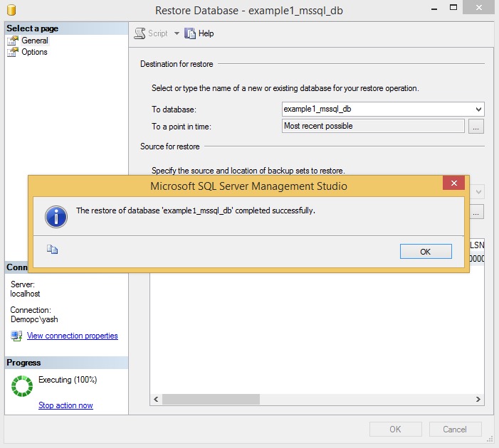Open the To database dropdown
Viewport: 499px width, 448px height.
pyautogui.click(x=478, y=110)
